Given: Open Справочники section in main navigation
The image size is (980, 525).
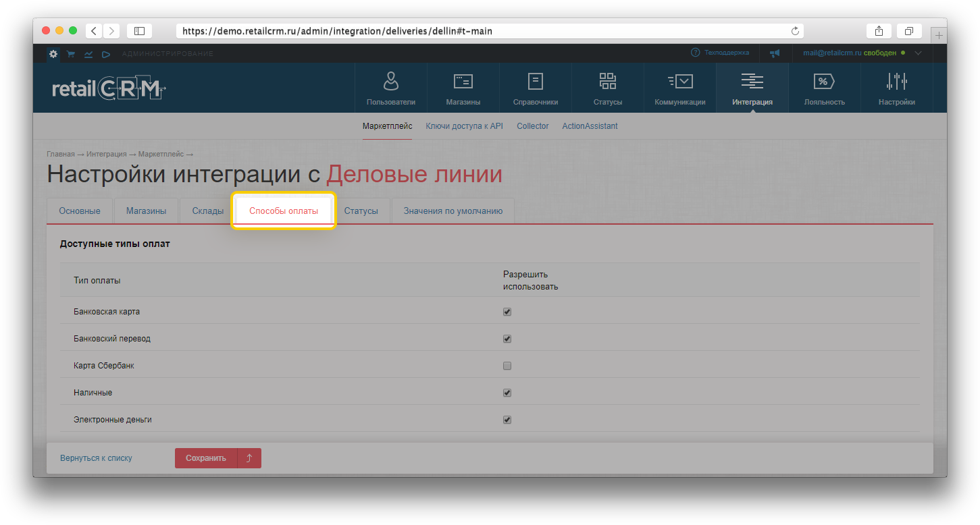Looking at the screenshot, I should click(536, 88).
